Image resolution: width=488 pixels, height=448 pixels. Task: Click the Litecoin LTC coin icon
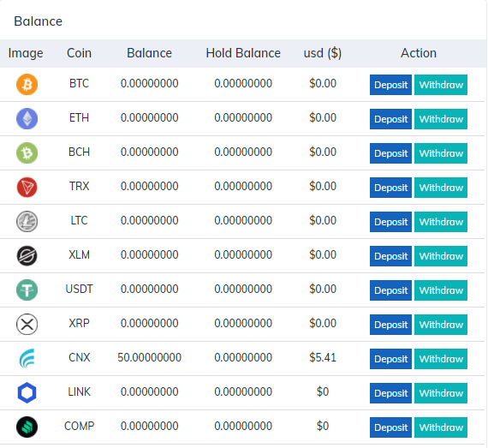click(x=27, y=221)
